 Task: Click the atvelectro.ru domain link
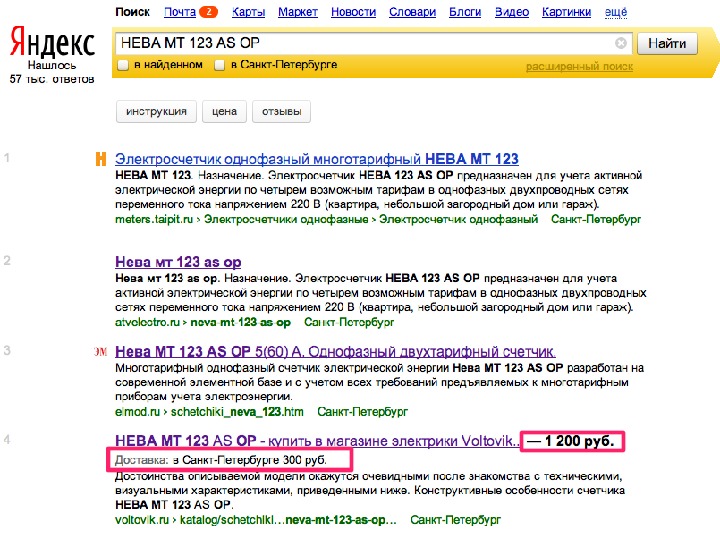147,322
